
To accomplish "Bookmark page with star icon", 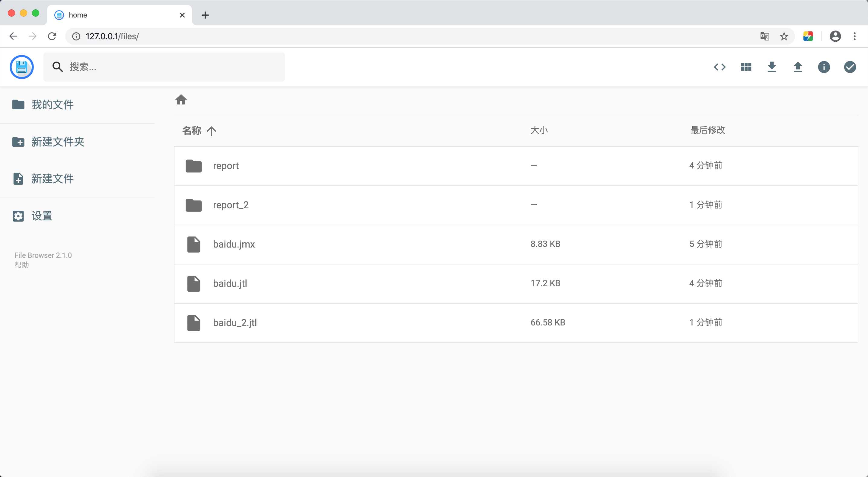I will [784, 36].
